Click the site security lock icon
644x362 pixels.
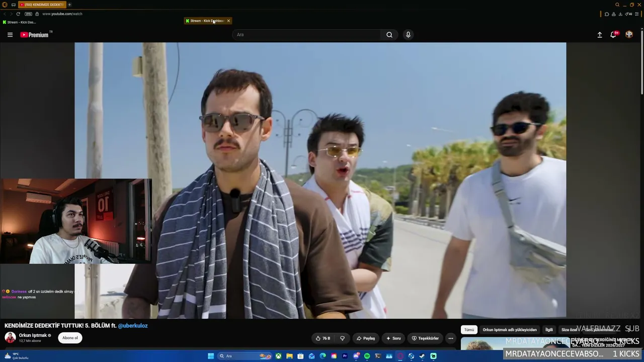pos(37,14)
